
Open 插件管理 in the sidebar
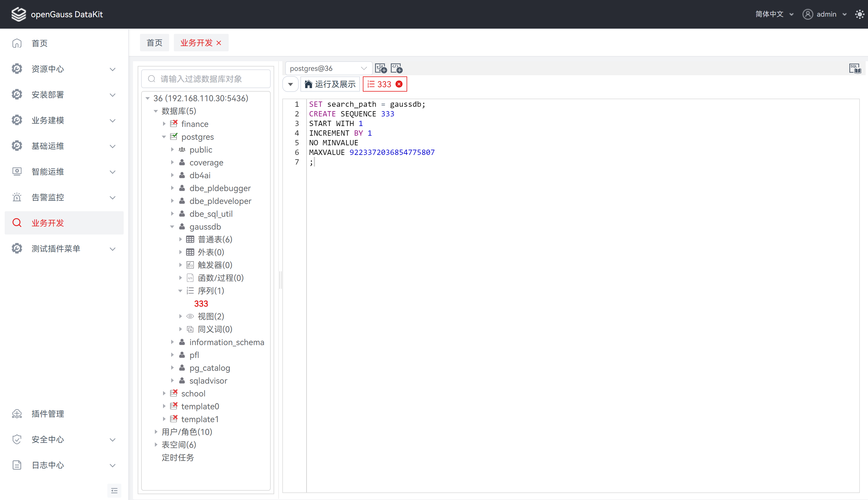(64, 414)
